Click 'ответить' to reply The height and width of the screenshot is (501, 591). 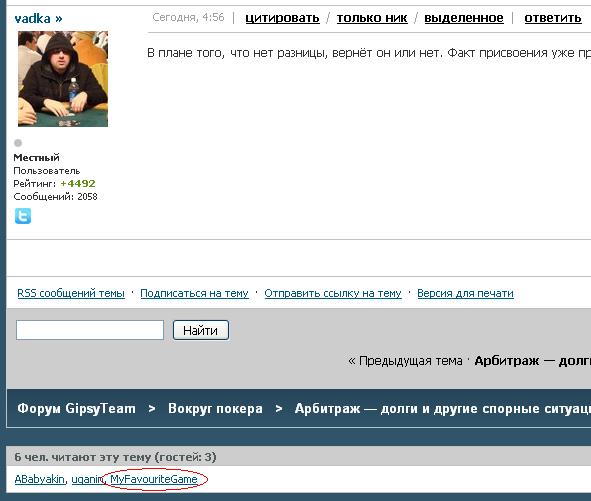pyautogui.click(x=553, y=18)
